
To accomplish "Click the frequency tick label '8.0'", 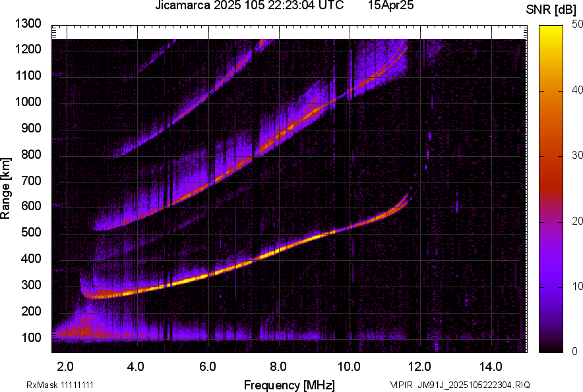I will [278, 367].
